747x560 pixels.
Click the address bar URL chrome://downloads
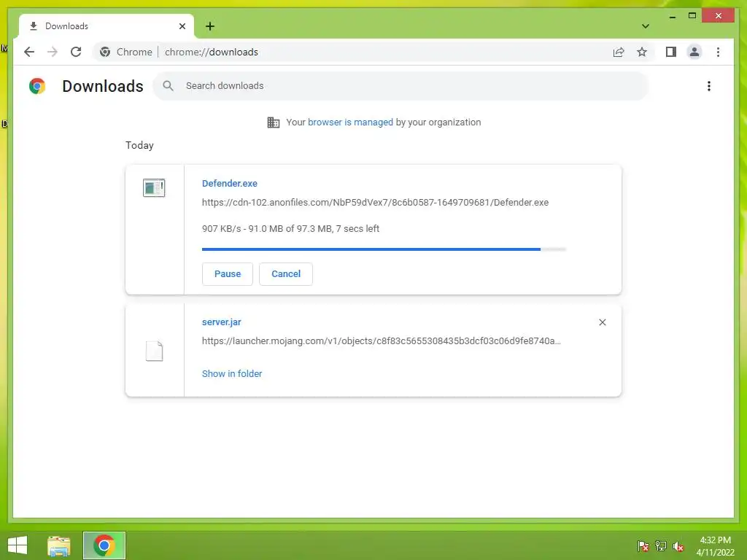click(x=212, y=52)
